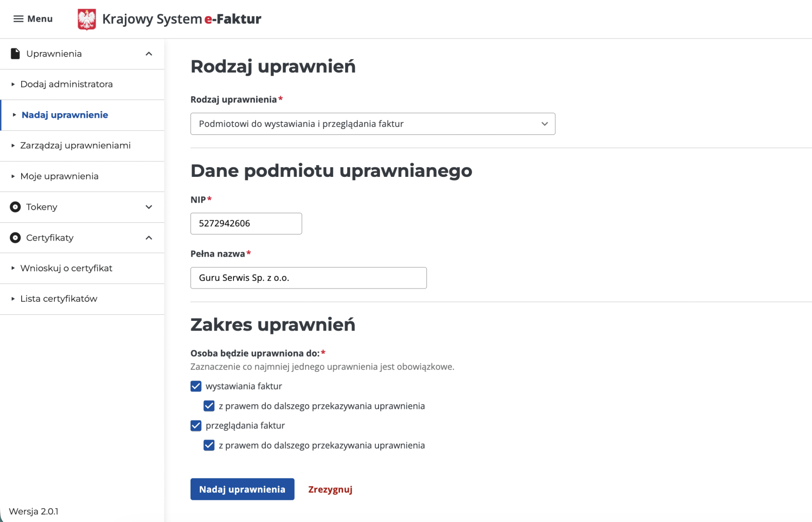Click the Certyfikaty circle icon

point(15,238)
